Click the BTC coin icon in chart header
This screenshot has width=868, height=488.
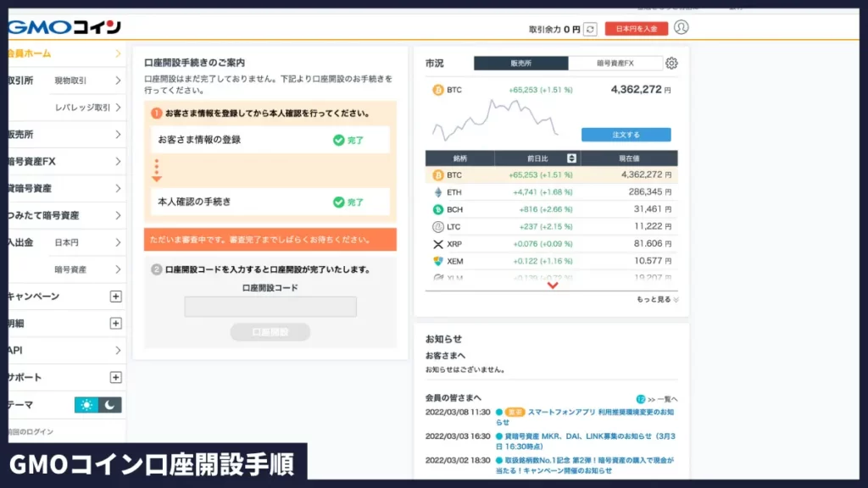tap(438, 90)
